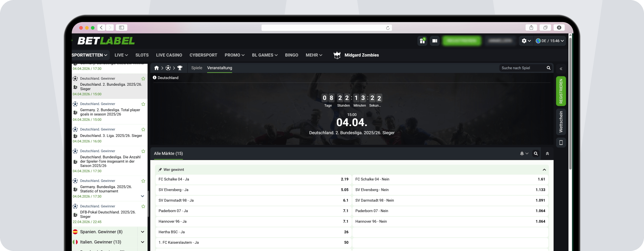Collapse right sidebar with double-arrow icon
The height and width of the screenshot is (251, 644).
[x=561, y=69]
